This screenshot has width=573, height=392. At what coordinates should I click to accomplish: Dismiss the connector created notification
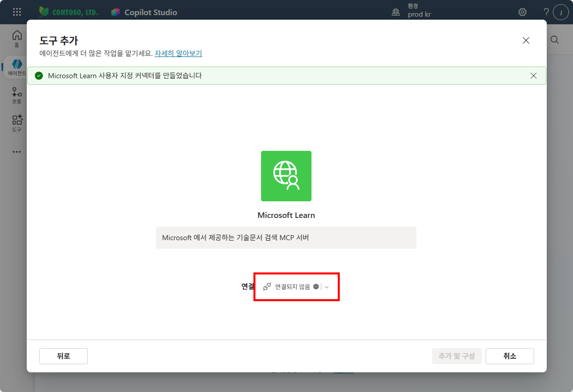[534, 76]
